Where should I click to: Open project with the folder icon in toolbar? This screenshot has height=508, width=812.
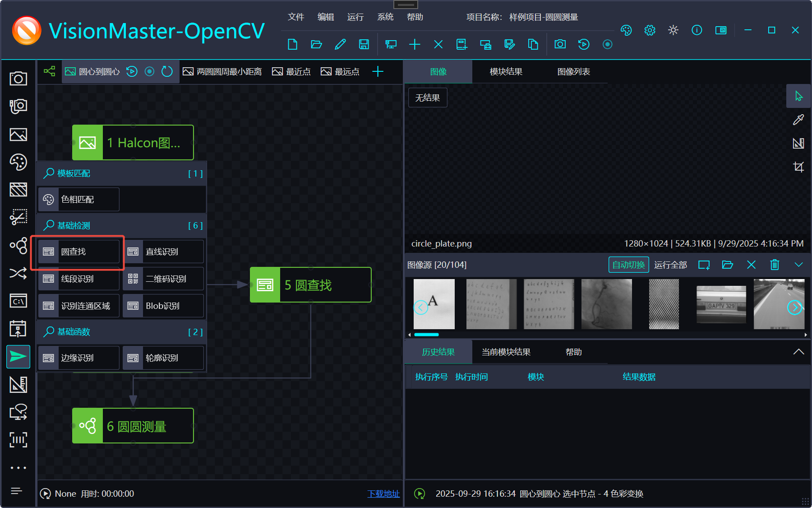click(316, 44)
